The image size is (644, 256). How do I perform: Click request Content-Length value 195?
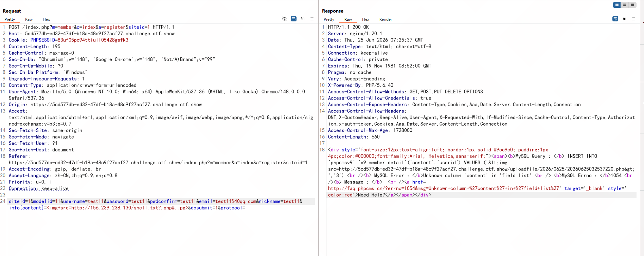click(56, 47)
